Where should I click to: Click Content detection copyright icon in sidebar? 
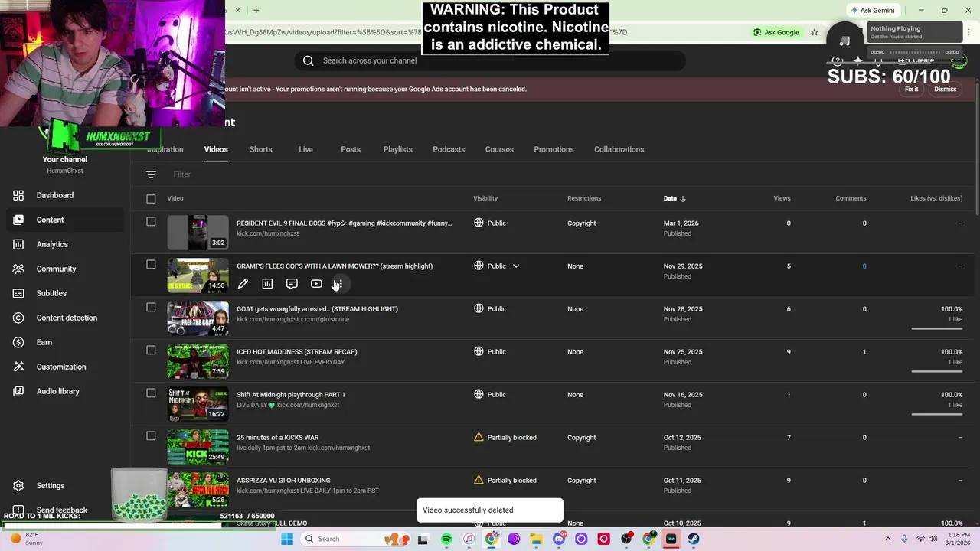tap(18, 318)
